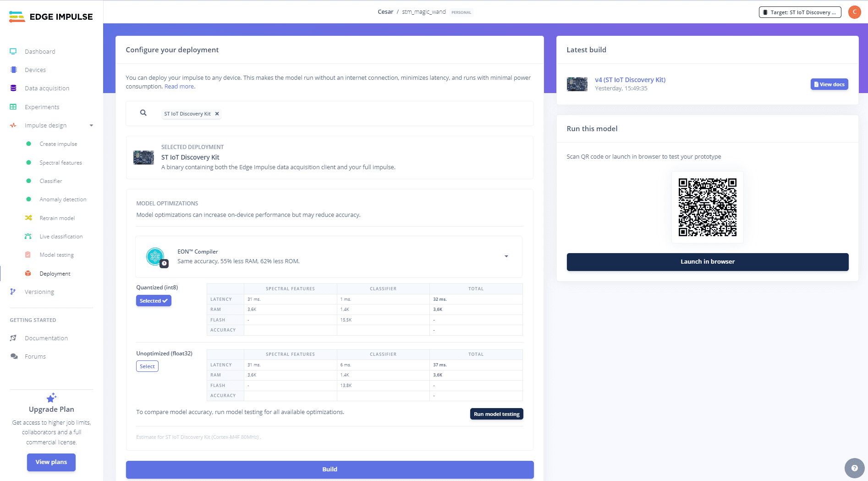868x481 pixels.
Task: Open Create impulse step
Action: [x=58, y=144]
